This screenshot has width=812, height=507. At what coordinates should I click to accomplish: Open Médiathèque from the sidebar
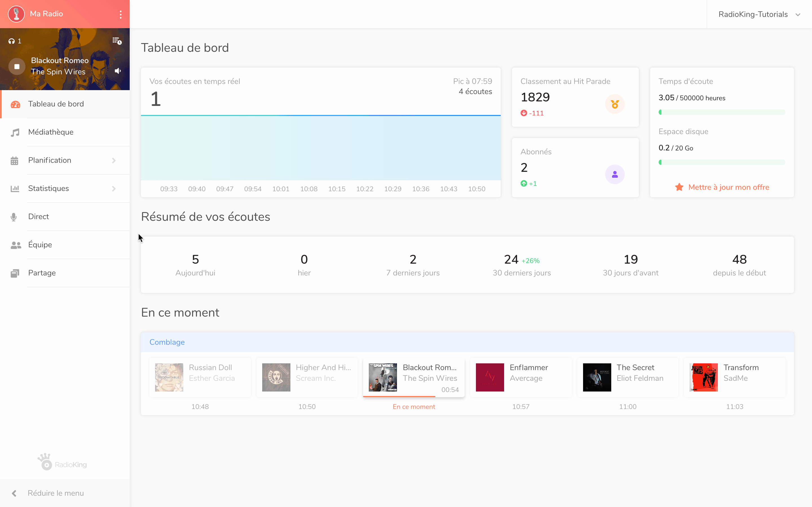click(x=51, y=132)
